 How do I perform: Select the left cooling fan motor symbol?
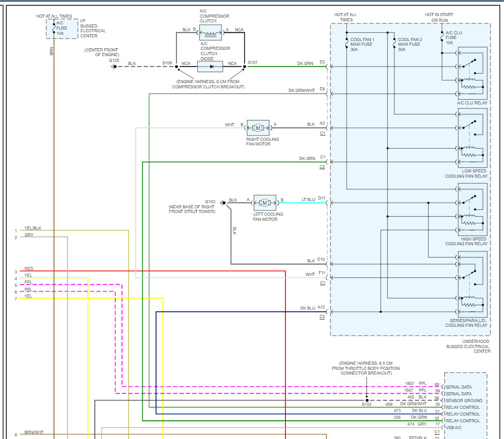click(x=265, y=203)
